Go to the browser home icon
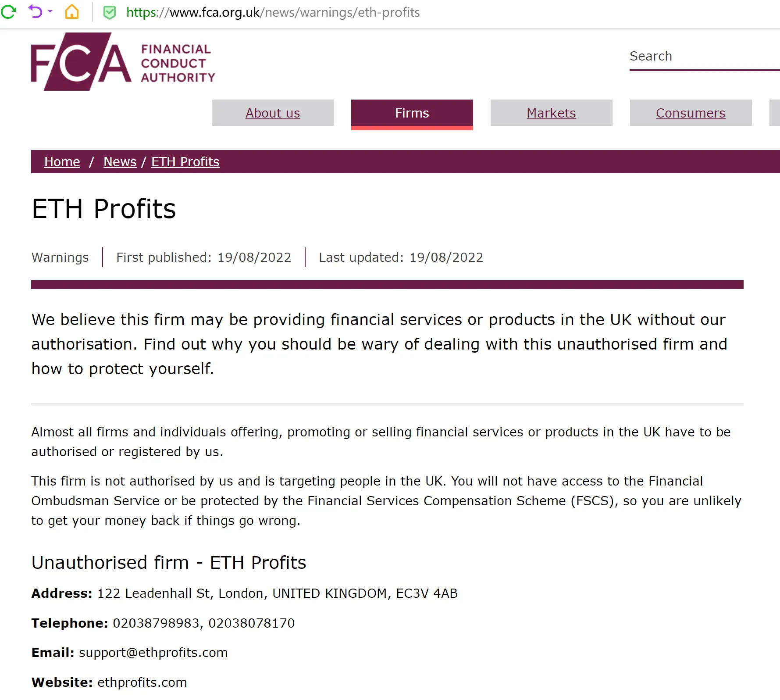780x700 pixels. (x=72, y=12)
